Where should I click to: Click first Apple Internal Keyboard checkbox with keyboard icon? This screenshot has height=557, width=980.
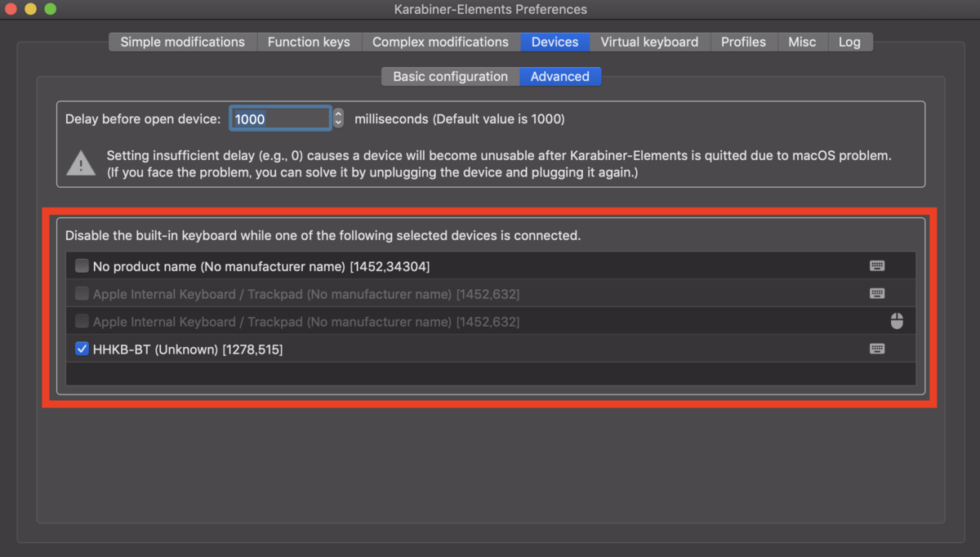pyautogui.click(x=82, y=293)
